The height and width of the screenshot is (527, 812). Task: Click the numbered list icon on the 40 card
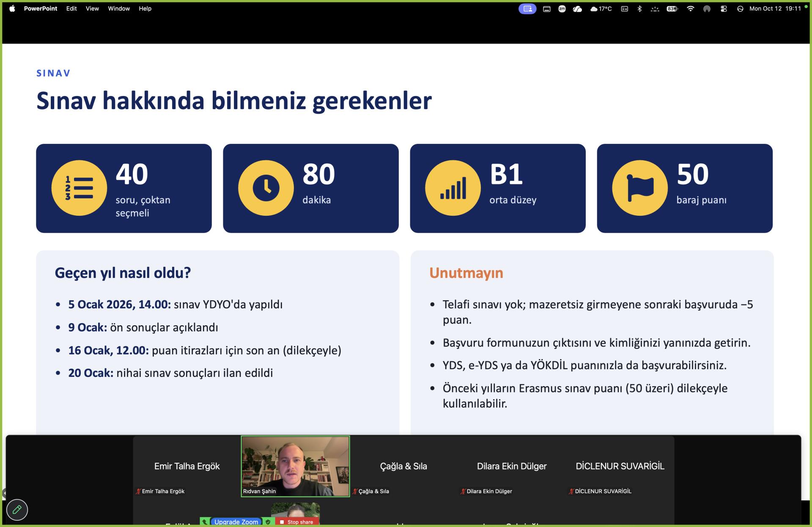(79, 188)
